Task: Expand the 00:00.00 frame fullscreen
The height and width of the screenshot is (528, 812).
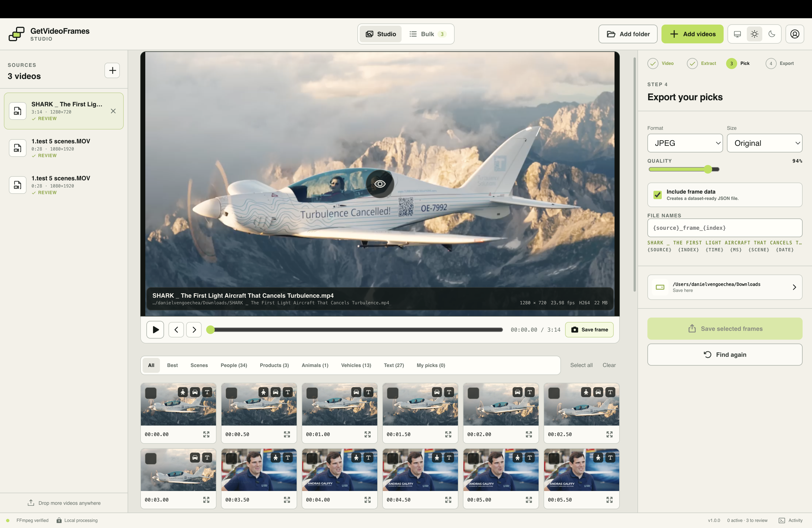Action: [x=206, y=434]
